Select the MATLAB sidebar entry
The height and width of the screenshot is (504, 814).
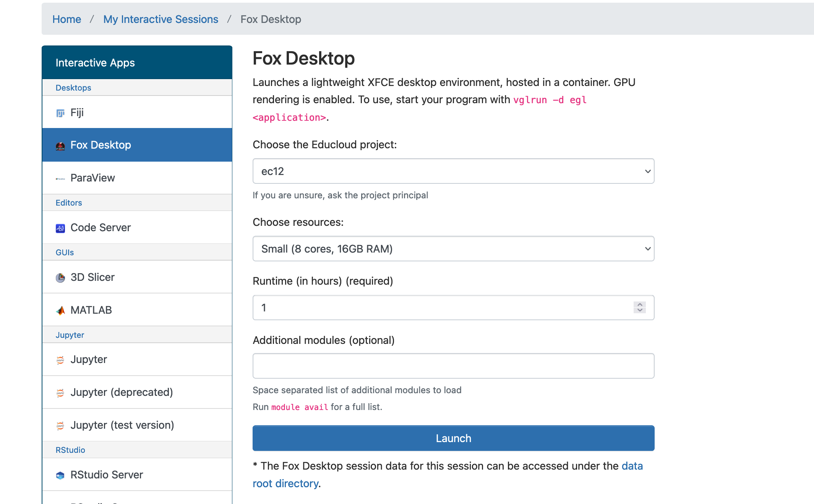click(137, 310)
